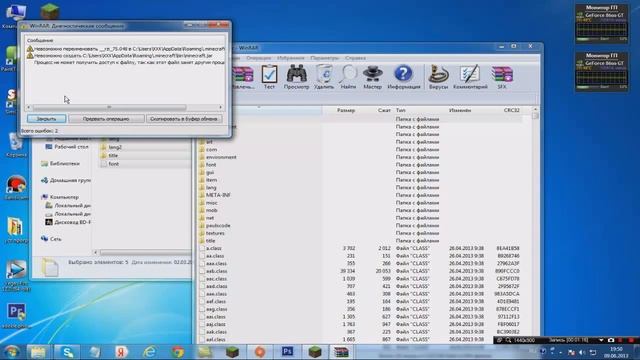Image resolution: width=640 pixels, height=360 pixels.
Task: Sort by the CRC32 column header
Action: coord(511,110)
